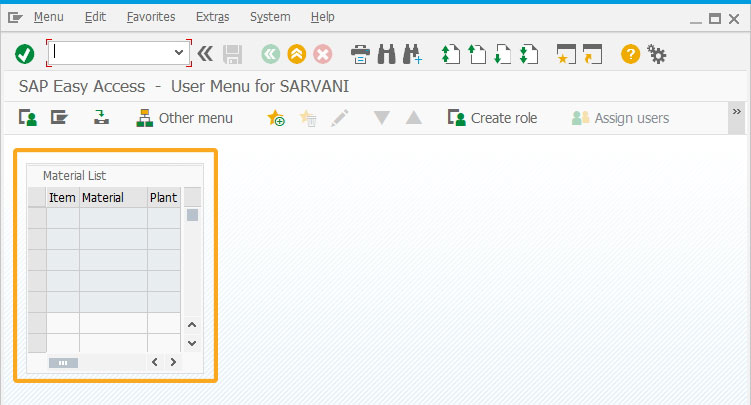Click the green Back button
Screen dimensions: 751x405
[271, 54]
